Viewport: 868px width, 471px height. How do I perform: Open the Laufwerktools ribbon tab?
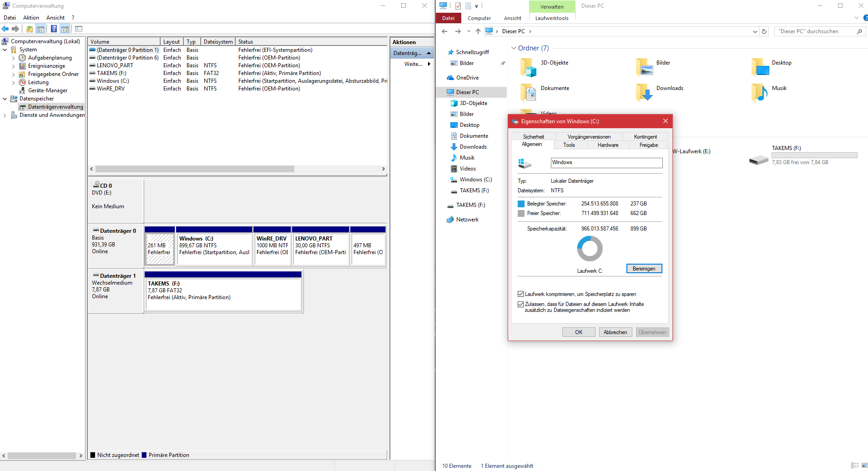552,18
